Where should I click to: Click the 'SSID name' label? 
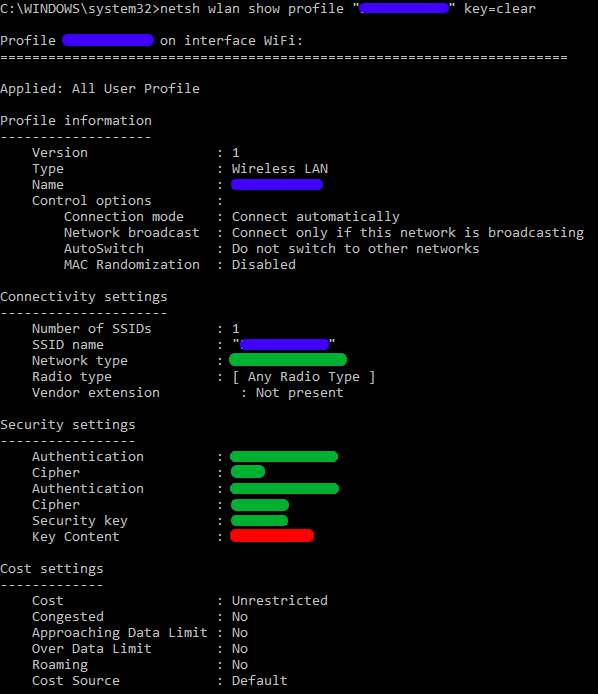pos(68,345)
